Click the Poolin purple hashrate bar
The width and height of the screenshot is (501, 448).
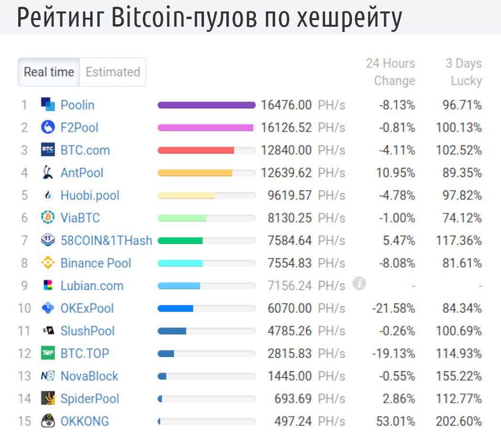[206, 105]
